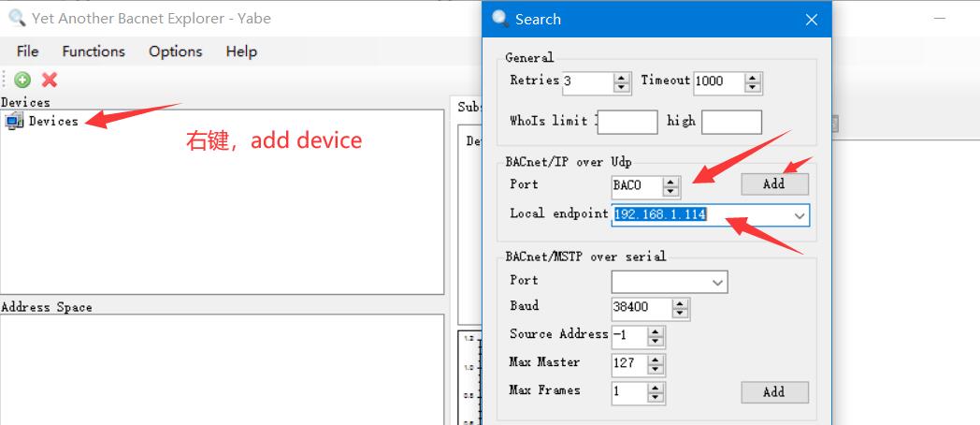The height and width of the screenshot is (425, 980).
Task: Adjust the UDP Port stepper arrows
Action: [x=670, y=186]
